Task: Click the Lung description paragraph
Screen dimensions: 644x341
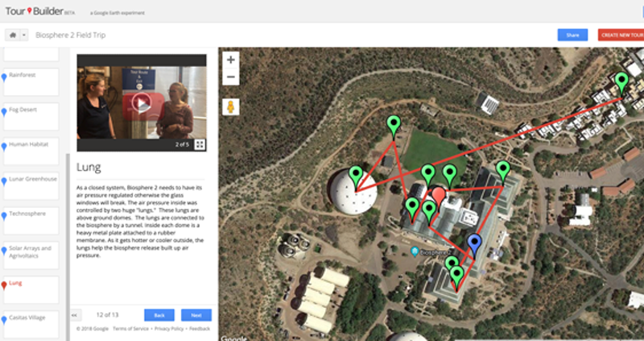Action: (140, 222)
